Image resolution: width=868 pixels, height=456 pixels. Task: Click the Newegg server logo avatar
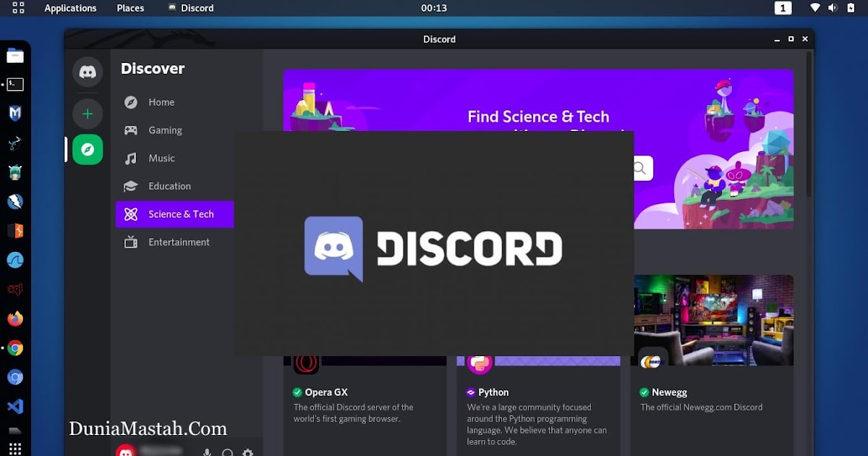(653, 360)
